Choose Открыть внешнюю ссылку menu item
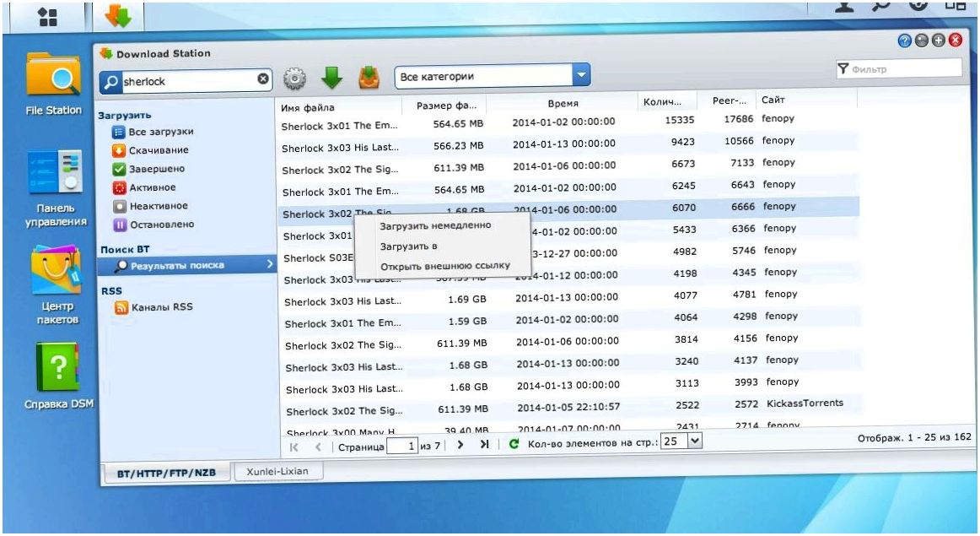980x536 pixels. pos(445,266)
